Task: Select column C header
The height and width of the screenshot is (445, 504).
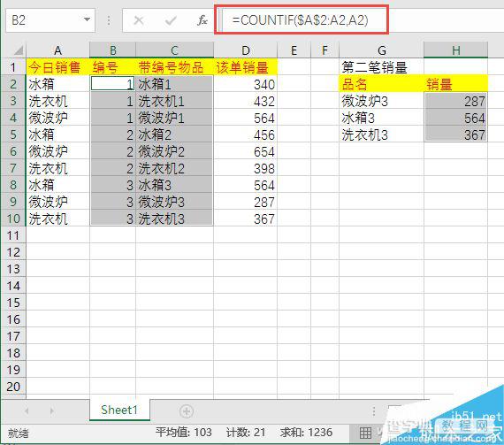Action: point(174,50)
